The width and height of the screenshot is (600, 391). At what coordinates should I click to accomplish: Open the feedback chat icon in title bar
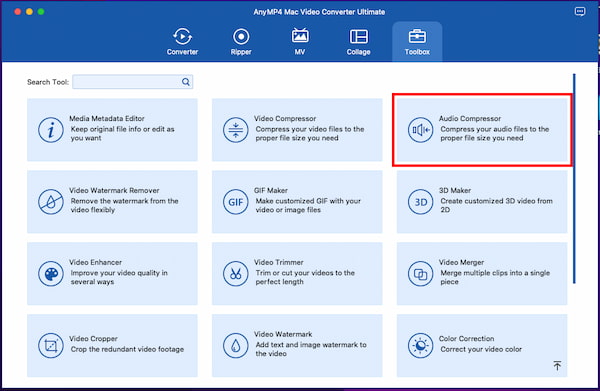click(580, 11)
